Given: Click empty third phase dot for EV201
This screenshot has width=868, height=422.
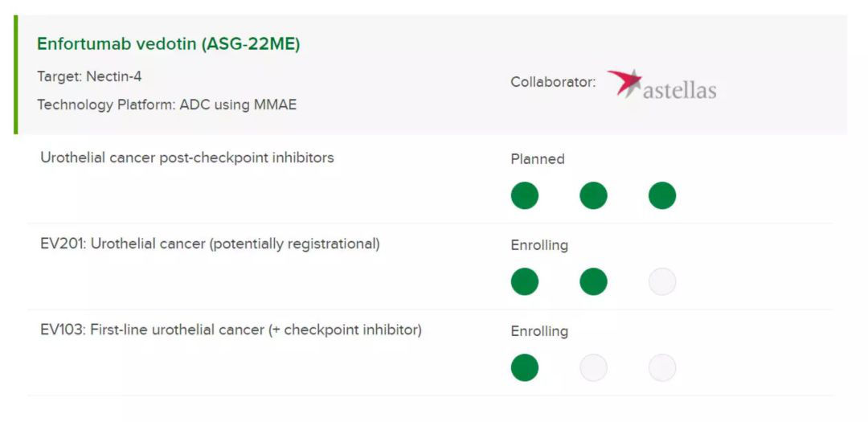Looking at the screenshot, I should point(662,281).
